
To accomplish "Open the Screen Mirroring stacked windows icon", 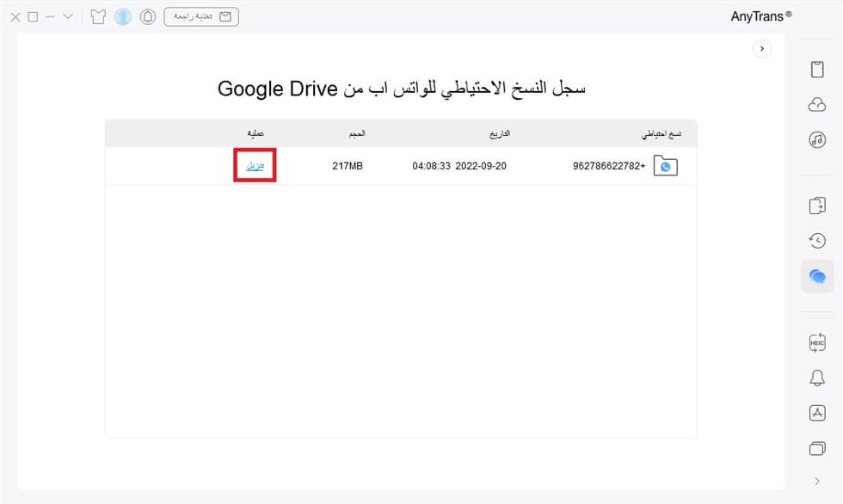I will [x=816, y=448].
